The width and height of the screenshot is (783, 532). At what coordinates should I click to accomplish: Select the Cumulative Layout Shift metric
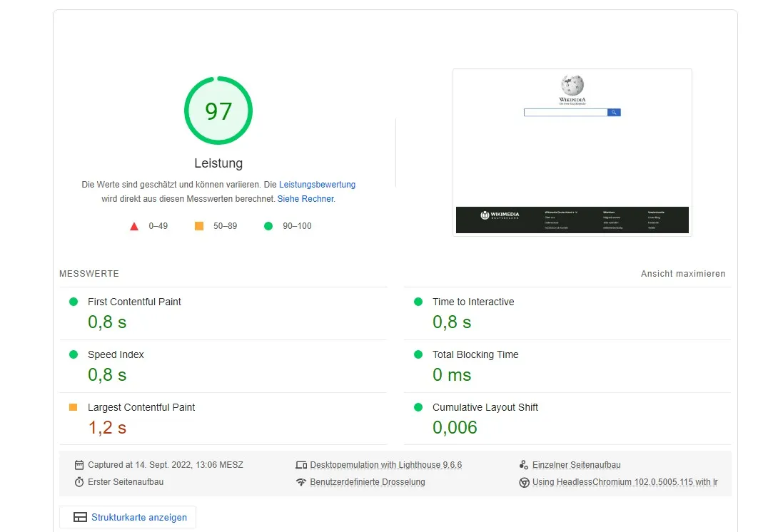point(485,407)
